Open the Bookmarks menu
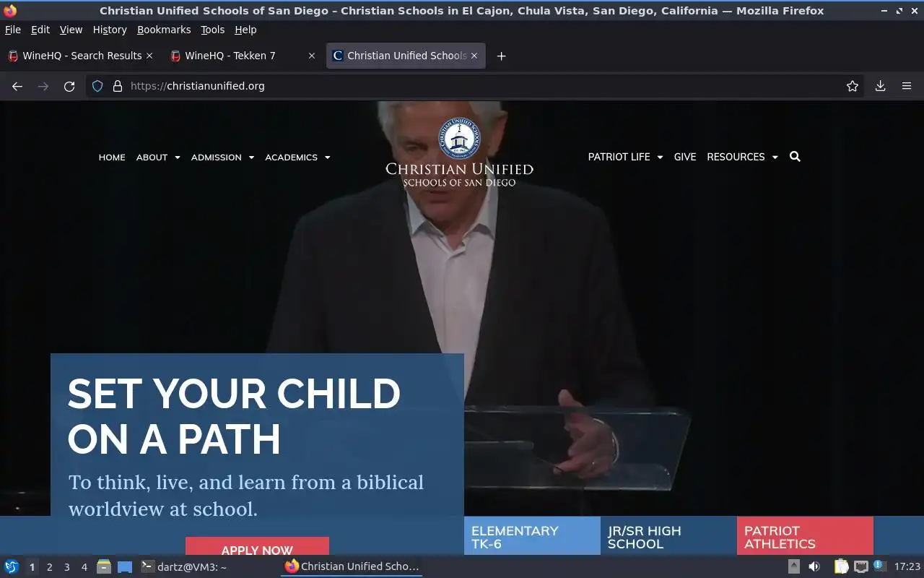Viewport: 924px width, 578px height. (164, 30)
